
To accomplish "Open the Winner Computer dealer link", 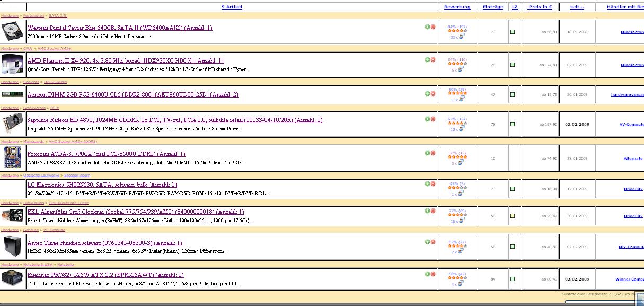I will point(629,279).
